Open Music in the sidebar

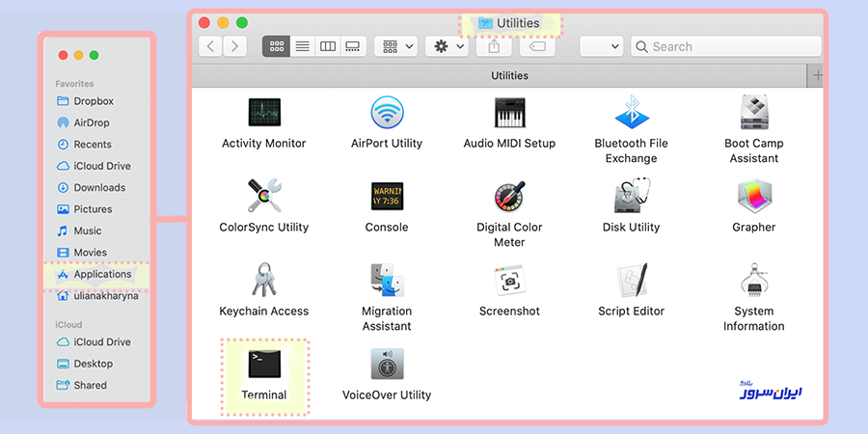coord(80,231)
